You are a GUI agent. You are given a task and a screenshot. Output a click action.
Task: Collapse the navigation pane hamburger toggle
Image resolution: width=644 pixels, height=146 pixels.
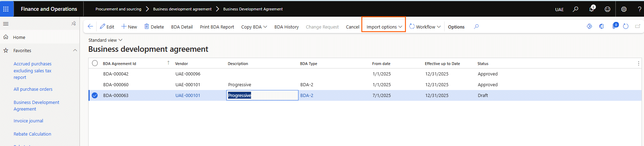6,24
